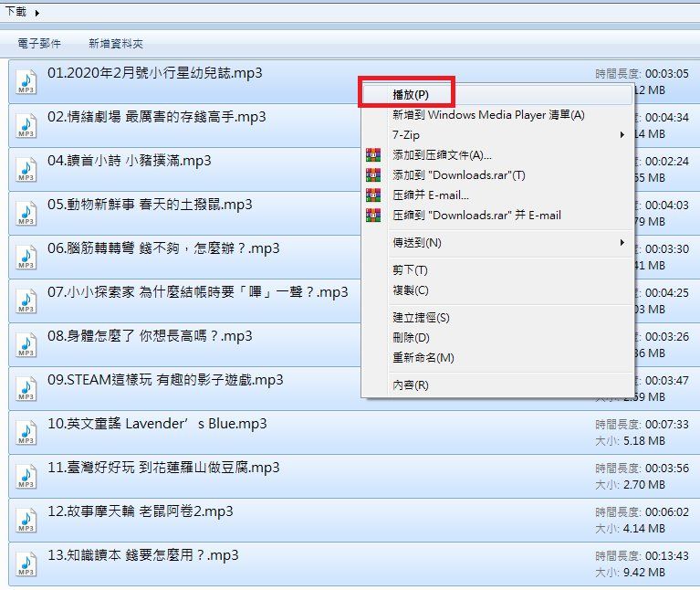Open the 下載 breadcrumb arrow dropdown

coord(37,13)
